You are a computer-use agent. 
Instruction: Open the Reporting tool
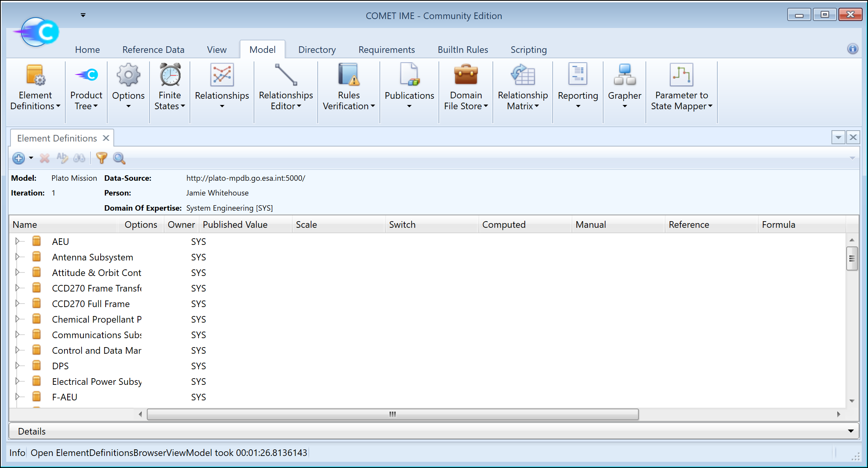point(578,89)
